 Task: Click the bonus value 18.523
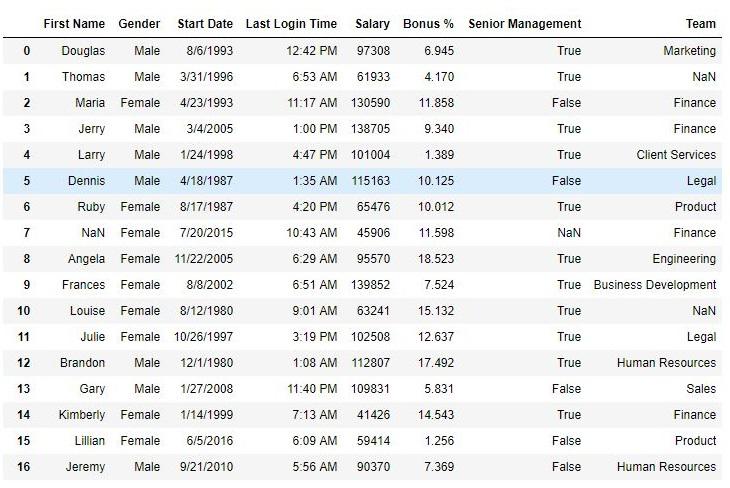point(436,259)
